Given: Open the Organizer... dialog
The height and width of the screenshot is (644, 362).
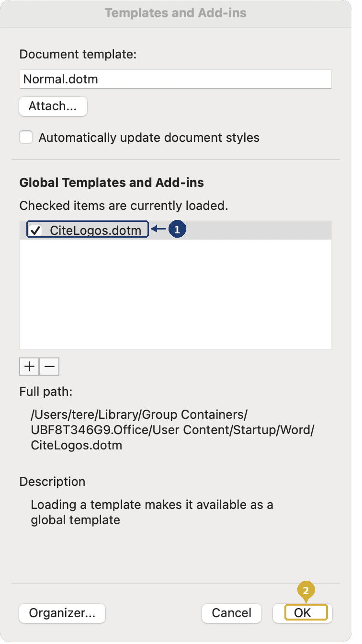Looking at the screenshot, I should (x=62, y=613).
